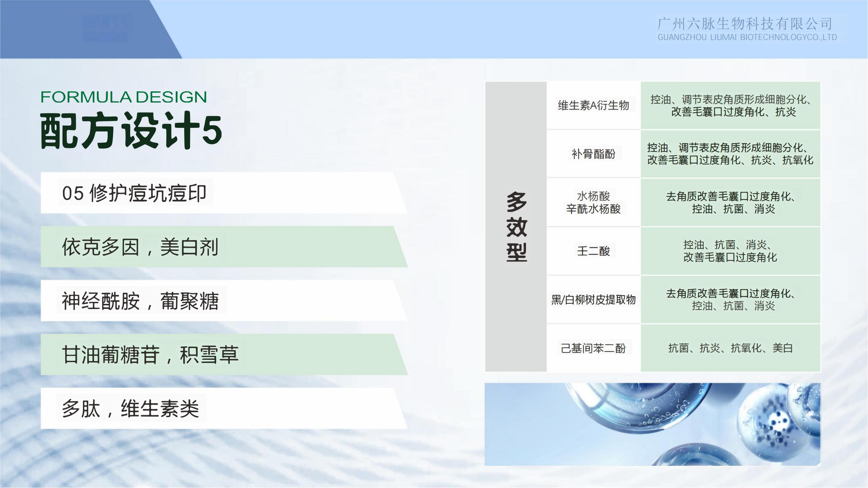Click the 补骨酯酚 cell
This screenshot has height=488, width=868.
(594, 154)
